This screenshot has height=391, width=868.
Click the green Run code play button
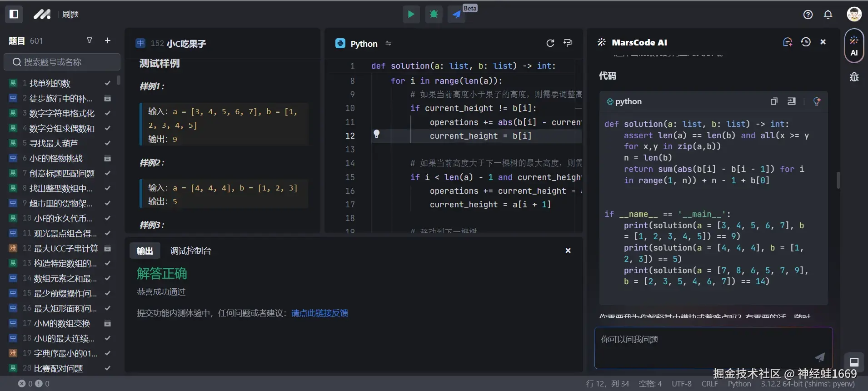(x=411, y=14)
